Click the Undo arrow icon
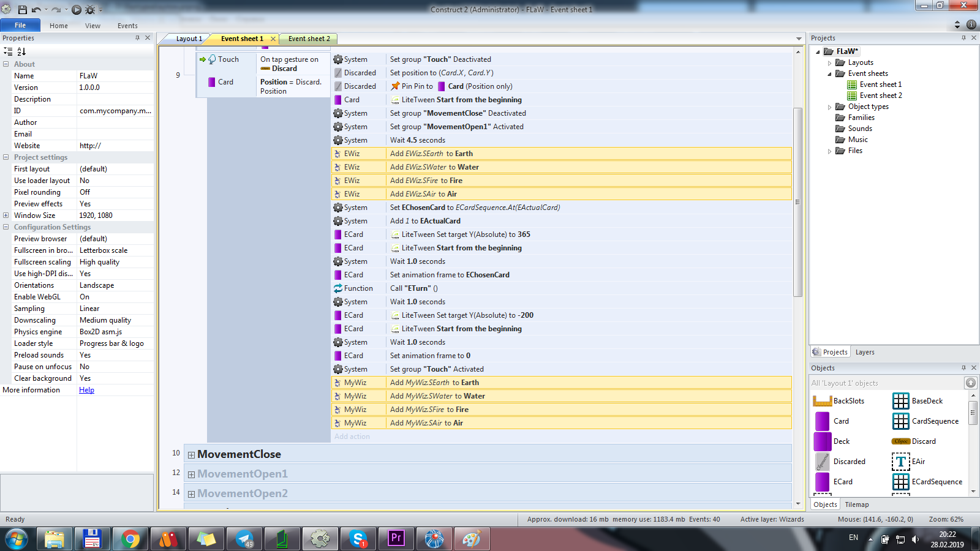Image resolution: width=980 pixels, height=551 pixels. pos(36,9)
